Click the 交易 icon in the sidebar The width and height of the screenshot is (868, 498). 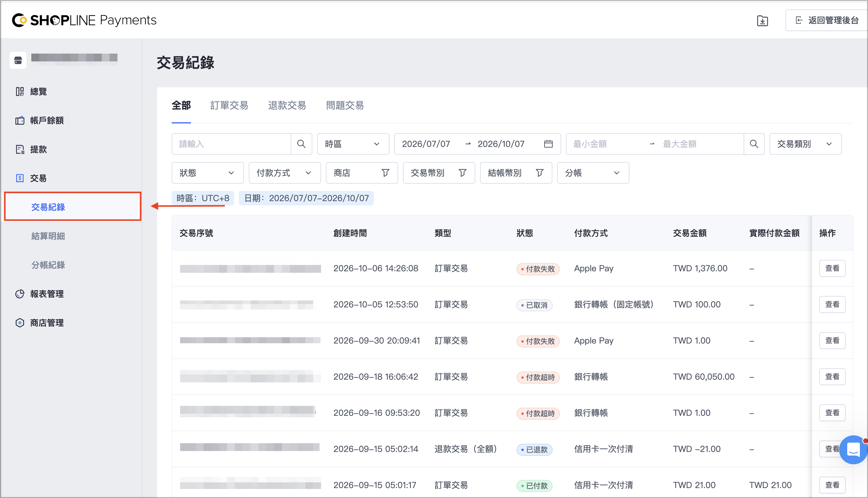click(x=20, y=178)
